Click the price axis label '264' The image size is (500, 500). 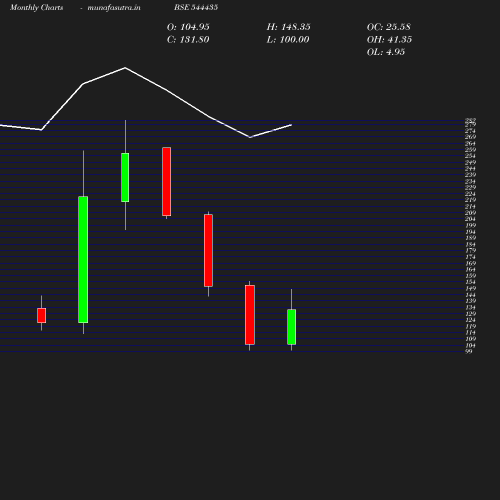click(x=470, y=143)
